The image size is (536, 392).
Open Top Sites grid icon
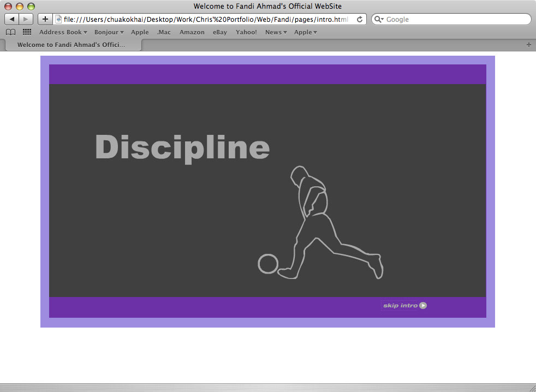point(27,32)
